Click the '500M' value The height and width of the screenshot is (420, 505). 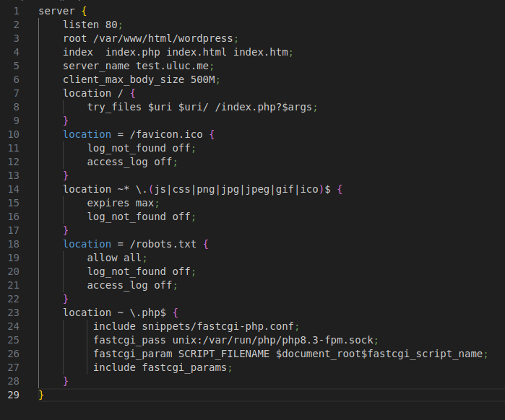[x=202, y=80]
